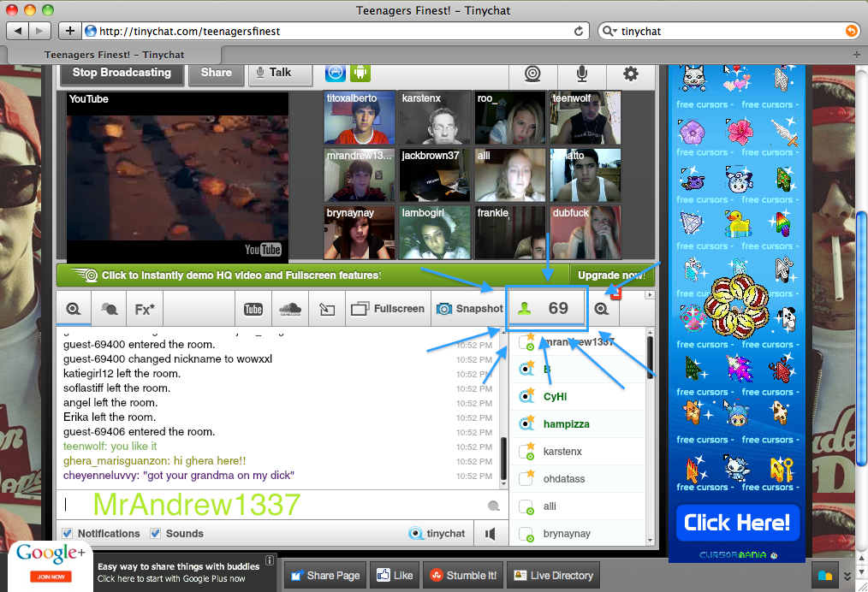Select the brynaynay webcam thumbnail
Screen dimensions: 868x592
(x=360, y=233)
